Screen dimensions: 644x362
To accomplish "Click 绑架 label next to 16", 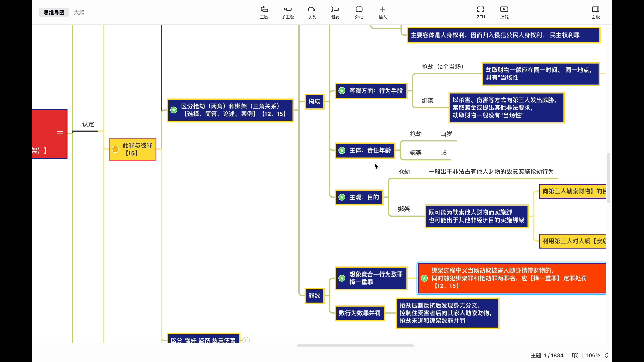I will tap(416, 153).
